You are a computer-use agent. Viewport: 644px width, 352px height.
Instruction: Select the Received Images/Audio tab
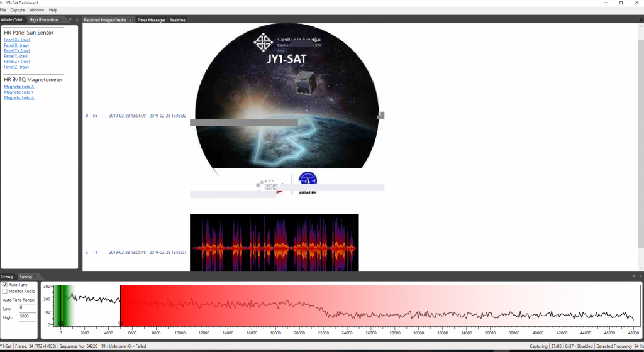pos(105,20)
